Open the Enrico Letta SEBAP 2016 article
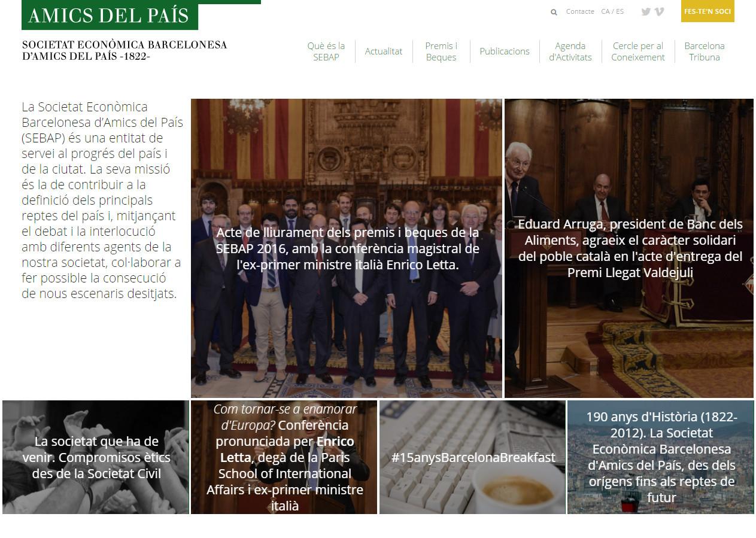This screenshot has width=756, height=538. point(346,248)
